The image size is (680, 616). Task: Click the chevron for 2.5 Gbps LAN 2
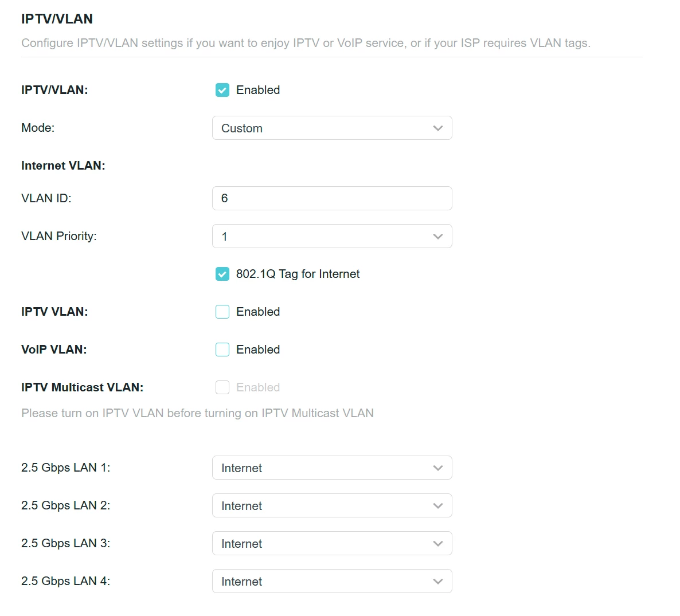(438, 506)
